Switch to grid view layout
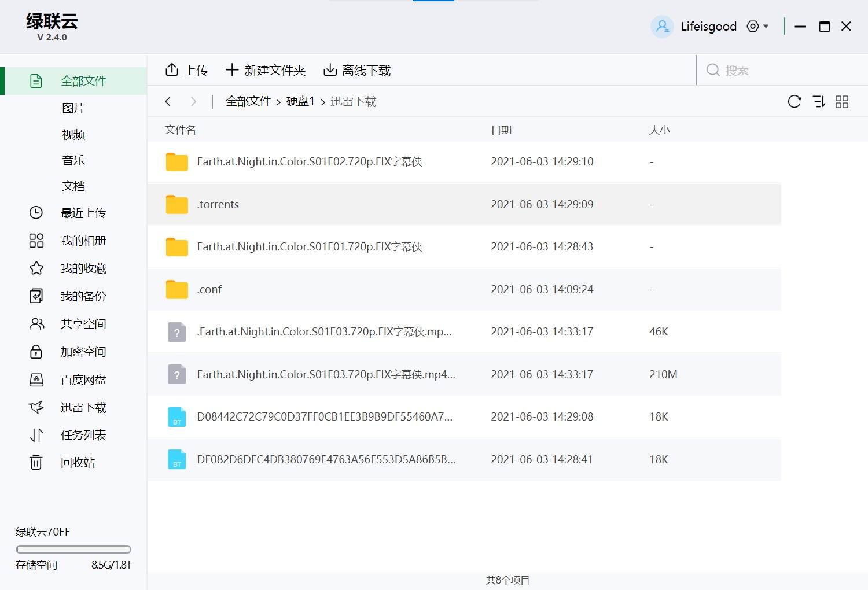 (842, 102)
